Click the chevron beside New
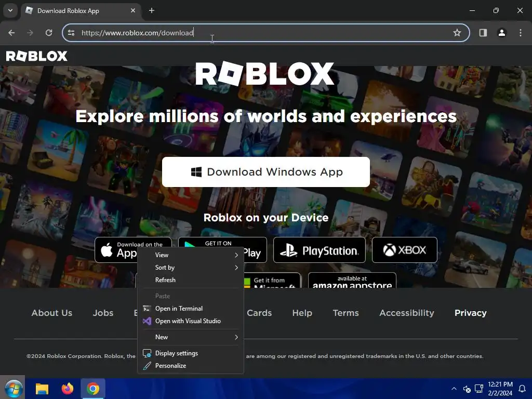The width and height of the screenshot is (532, 399). pos(236,337)
